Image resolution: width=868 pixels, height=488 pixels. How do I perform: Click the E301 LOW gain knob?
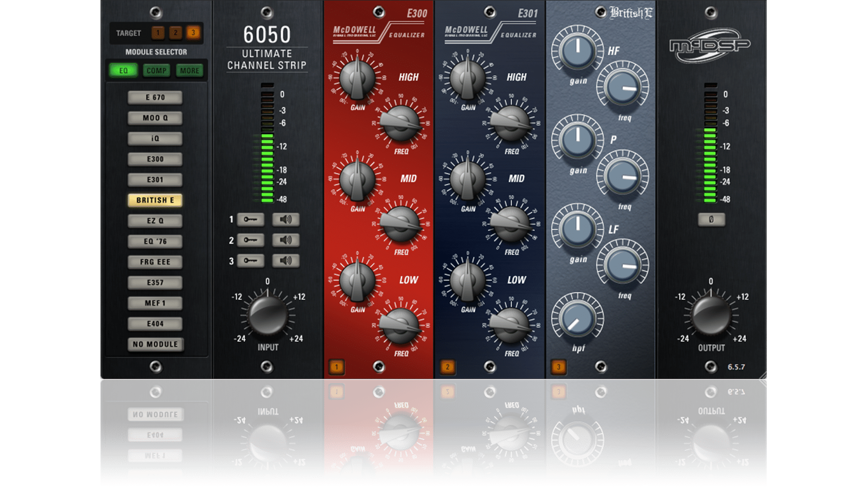(467, 281)
